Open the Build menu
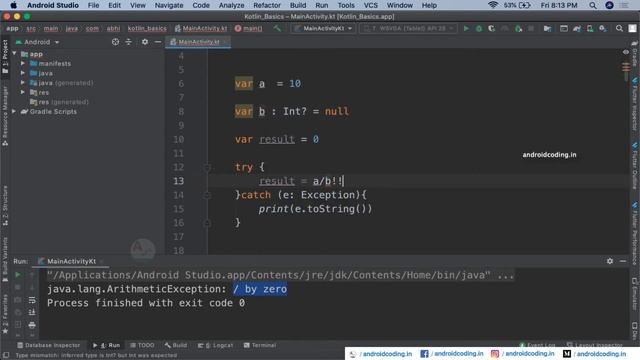 [x=298, y=5]
